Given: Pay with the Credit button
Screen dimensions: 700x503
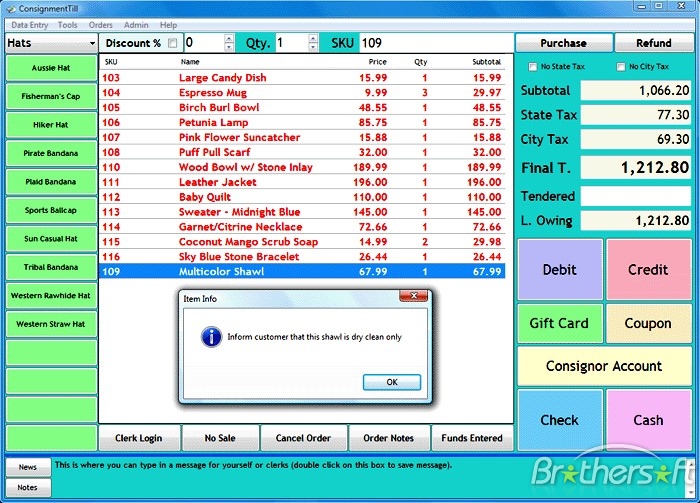Looking at the screenshot, I should tap(648, 269).
